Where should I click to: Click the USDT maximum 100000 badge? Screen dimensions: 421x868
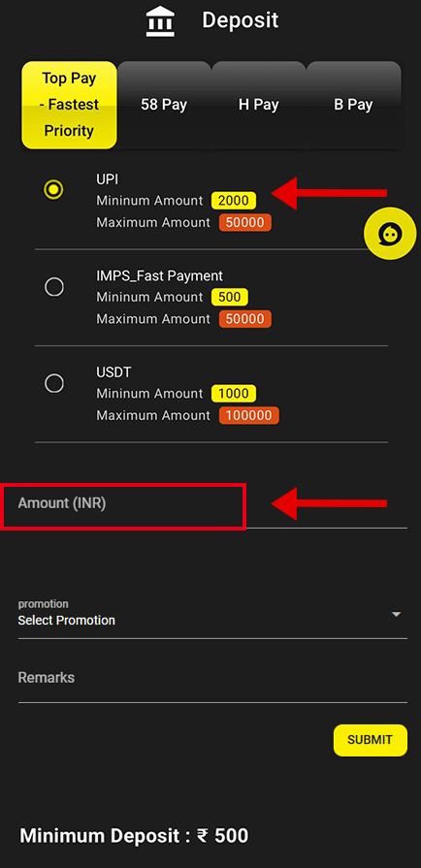point(248,415)
